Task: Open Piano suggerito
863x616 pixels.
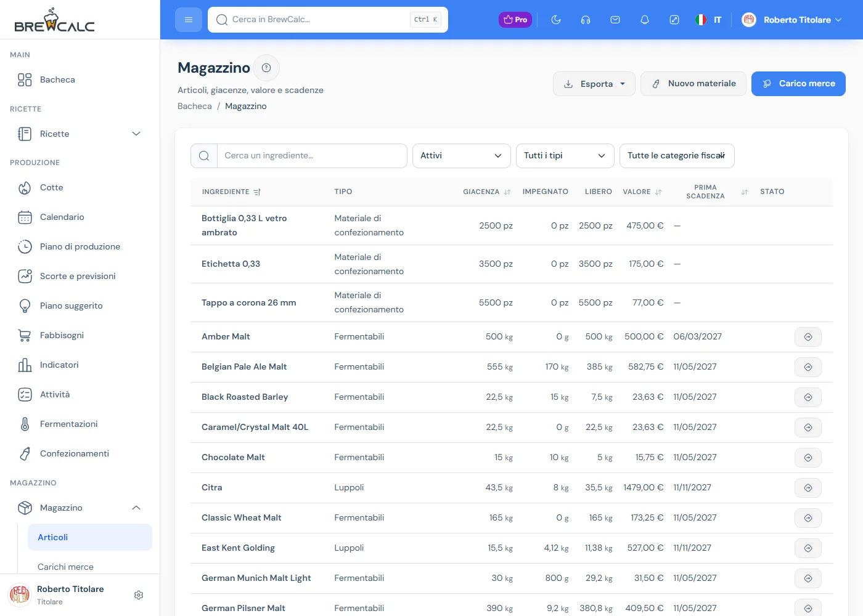Action: click(80, 306)
